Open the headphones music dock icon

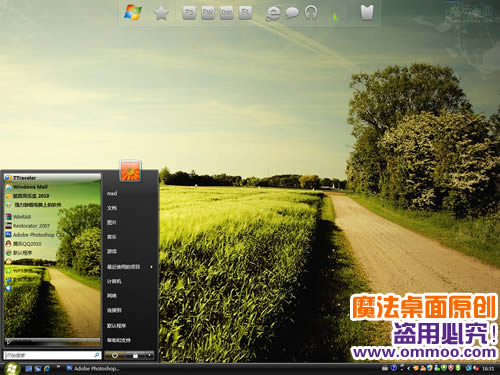pos(311,13)
